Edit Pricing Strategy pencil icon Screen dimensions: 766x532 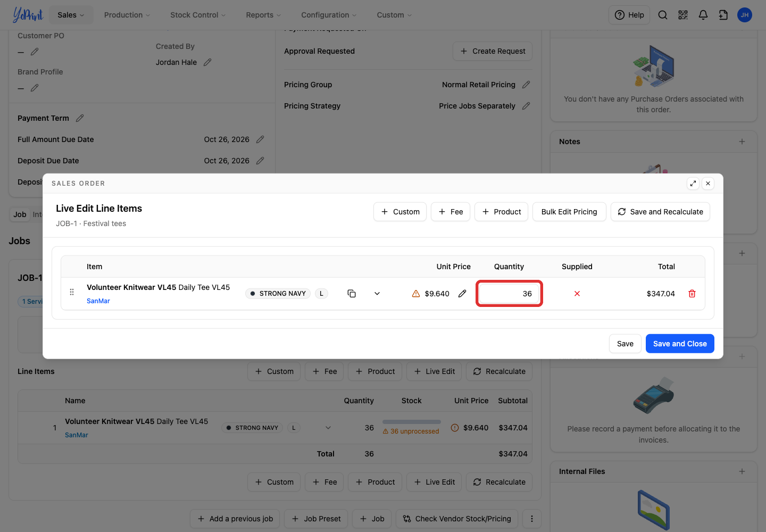pyautogui.click(x=526, y=106)
